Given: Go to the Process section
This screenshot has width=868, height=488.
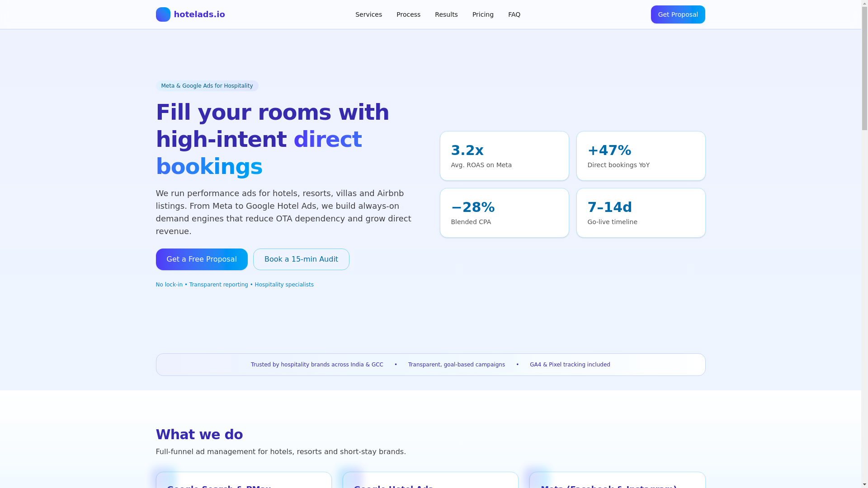Looking at the screenshot, I should point(408,14).
